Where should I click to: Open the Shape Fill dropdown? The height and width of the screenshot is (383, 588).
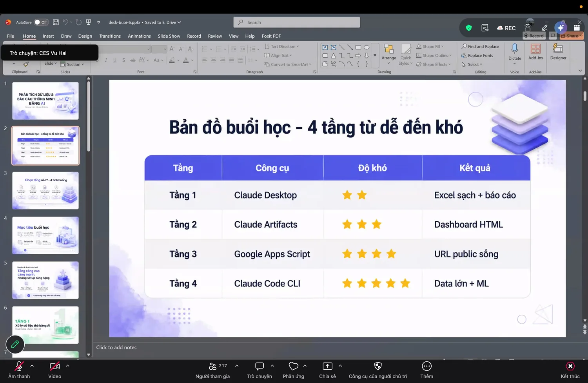click(430, 46)
